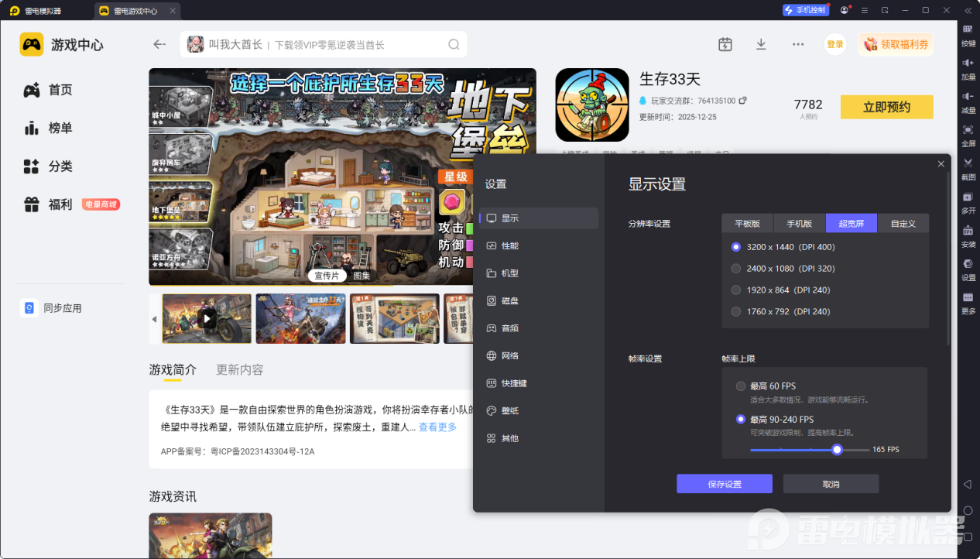Click the Android back triangle button
Screen dimensions: 980x559
point(968,484)
